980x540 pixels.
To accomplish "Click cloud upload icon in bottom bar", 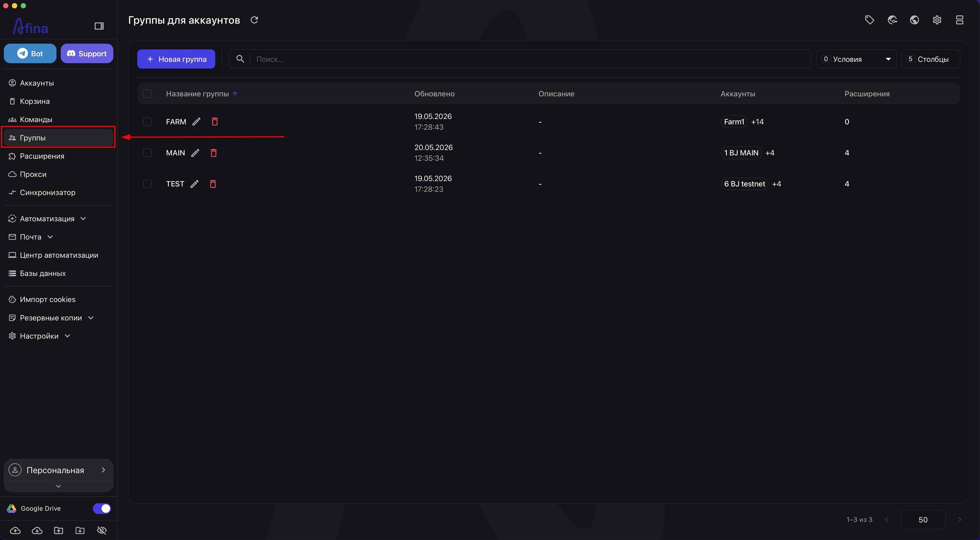I will pos(15,531).
